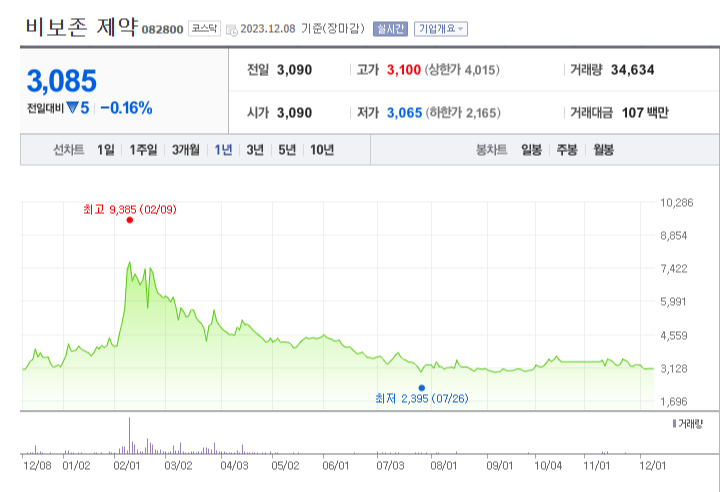
Task: Click the 2023.12.08 기준(장마감) date text
Action: (302, 29)
